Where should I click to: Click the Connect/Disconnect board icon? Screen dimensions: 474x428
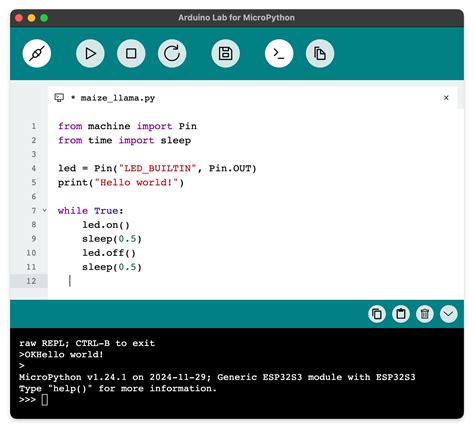(x=37, y=53)
